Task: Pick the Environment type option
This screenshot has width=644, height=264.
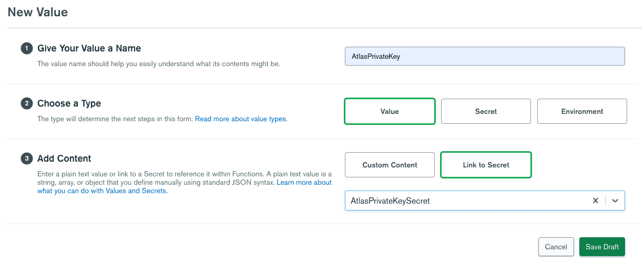Action: (582, 111)
